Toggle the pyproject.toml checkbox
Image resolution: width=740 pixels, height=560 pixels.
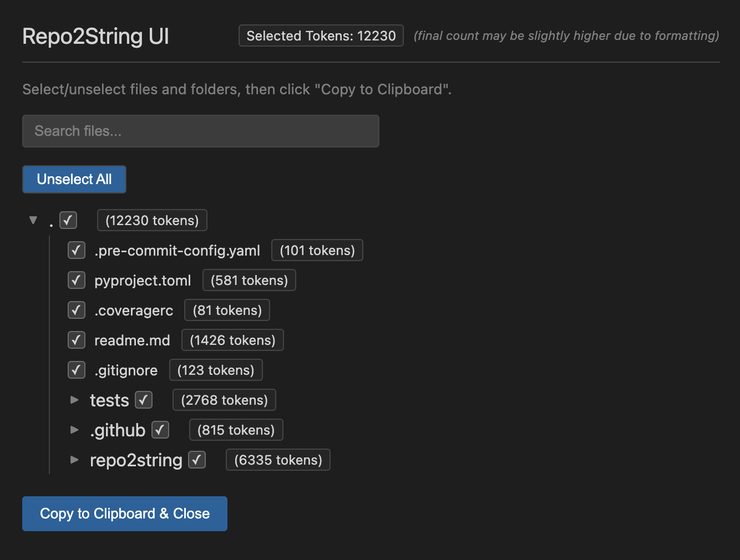77,280
